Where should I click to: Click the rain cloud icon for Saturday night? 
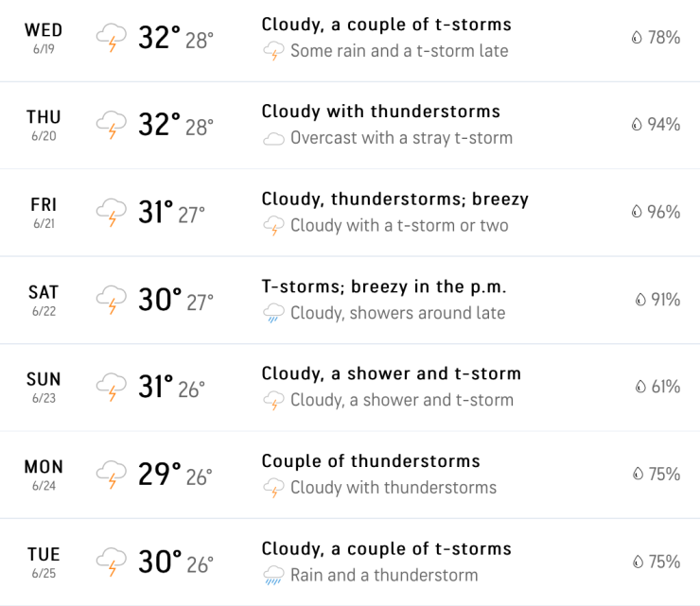(x=273, y=313)
